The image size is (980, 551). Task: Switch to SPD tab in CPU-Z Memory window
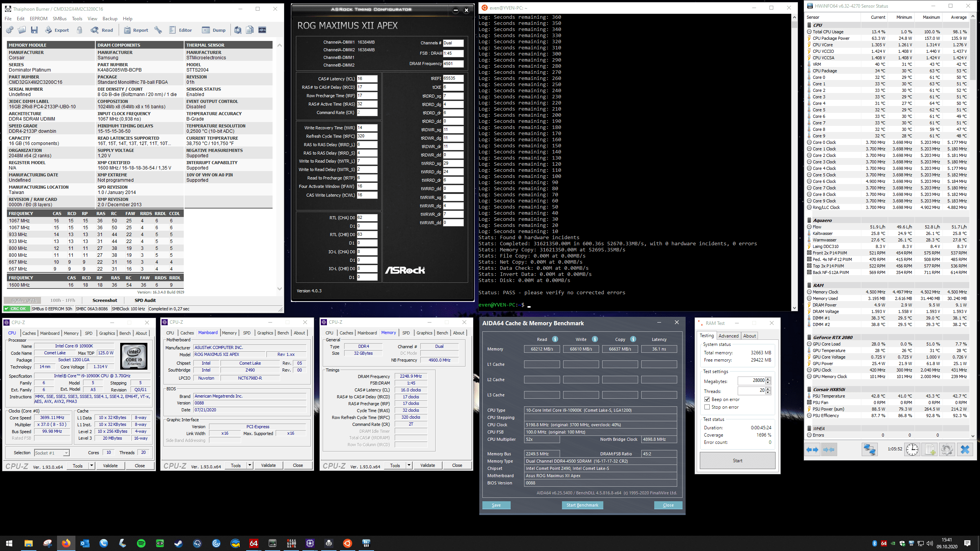406,333
